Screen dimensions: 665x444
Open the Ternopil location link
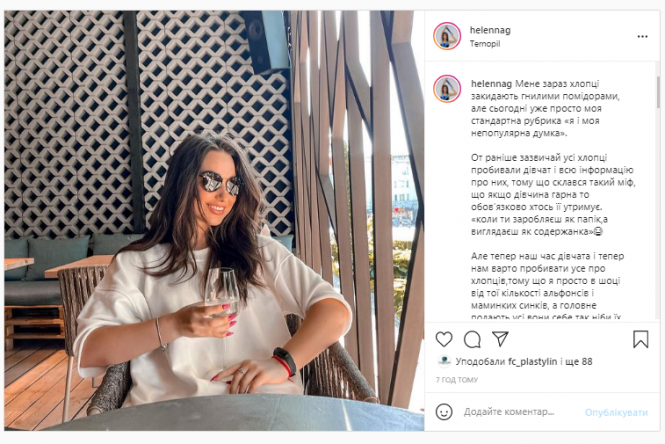point(485,44)
